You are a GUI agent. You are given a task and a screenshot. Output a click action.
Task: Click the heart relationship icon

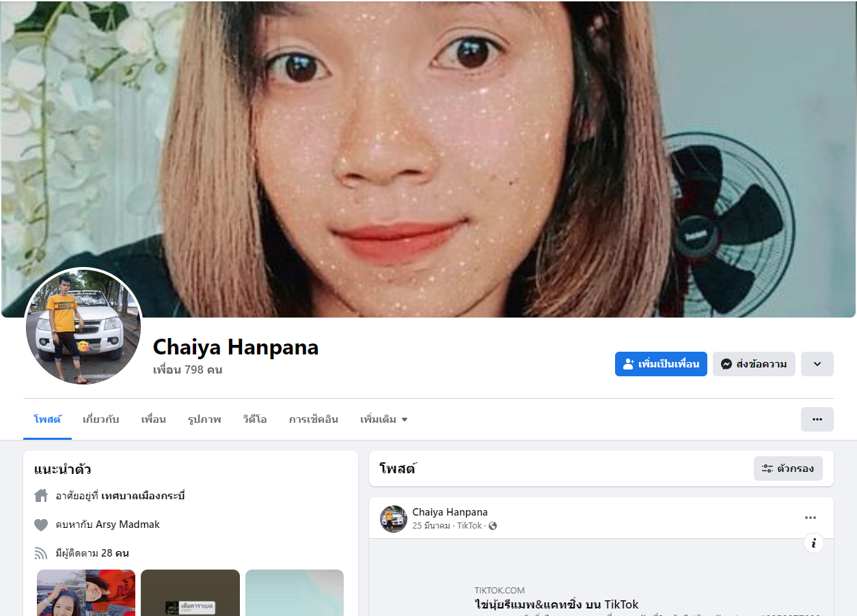click(x=41, y=524)
